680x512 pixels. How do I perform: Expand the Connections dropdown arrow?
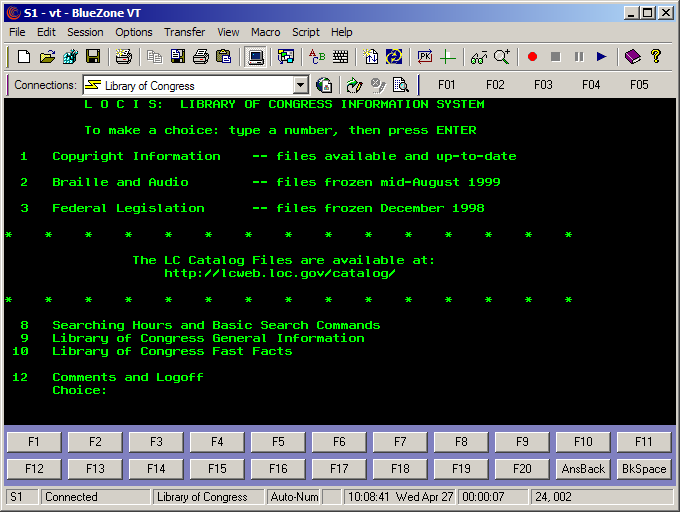[300, 86]
